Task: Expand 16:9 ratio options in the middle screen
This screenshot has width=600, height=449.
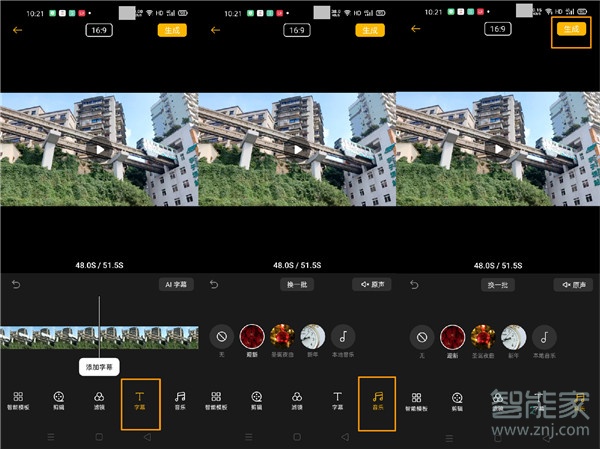Action: [297, 30]
